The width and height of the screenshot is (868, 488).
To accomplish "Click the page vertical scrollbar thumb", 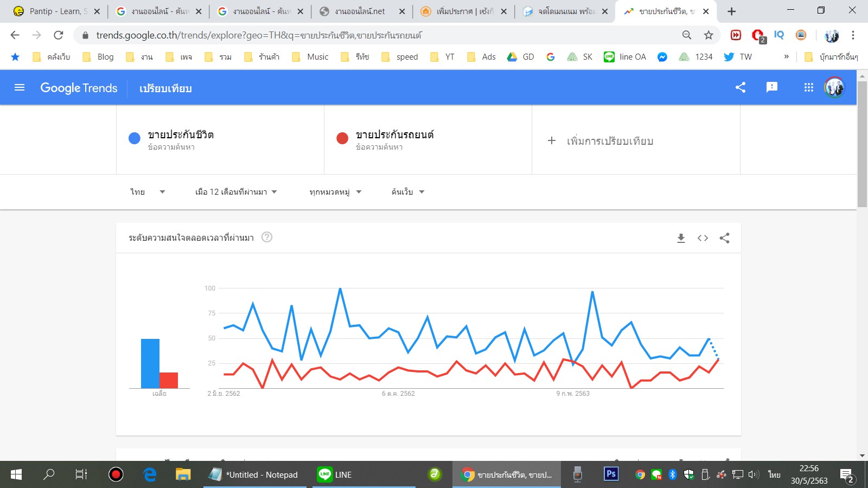I will click(x=862, y=144).
